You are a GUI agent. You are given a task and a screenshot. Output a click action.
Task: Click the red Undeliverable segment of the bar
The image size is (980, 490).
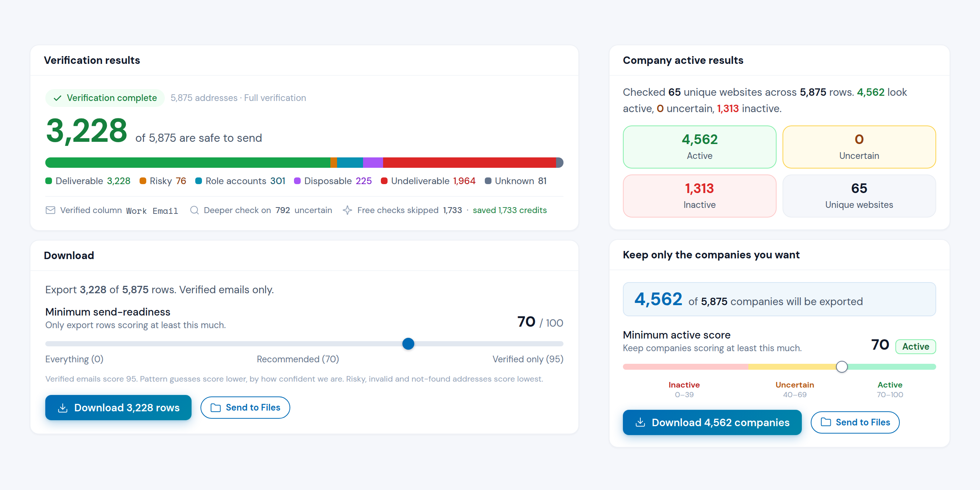pos(470,163)
